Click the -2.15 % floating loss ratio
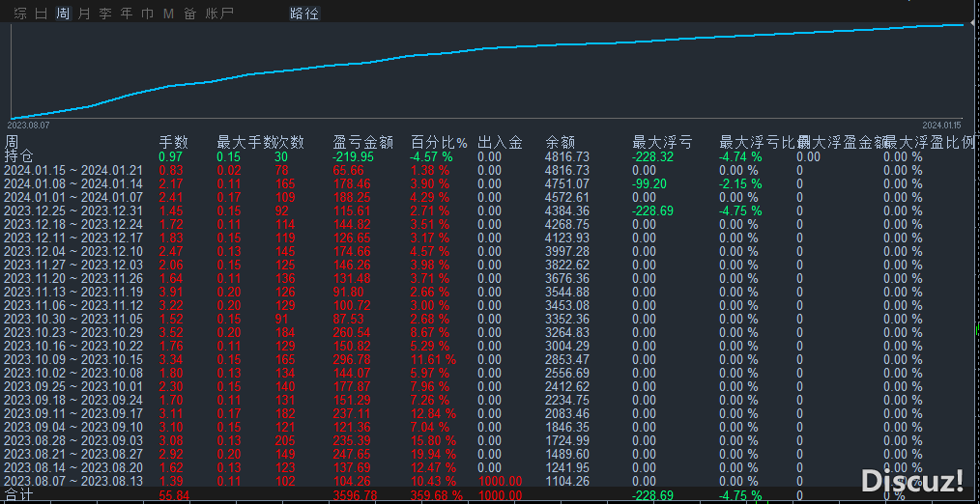 (x=740, y=184)
